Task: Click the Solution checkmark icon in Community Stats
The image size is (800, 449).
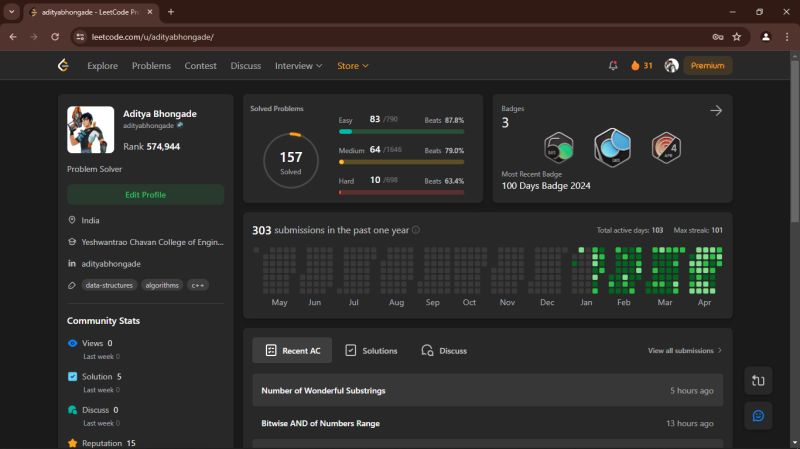Action: (72, 377)
